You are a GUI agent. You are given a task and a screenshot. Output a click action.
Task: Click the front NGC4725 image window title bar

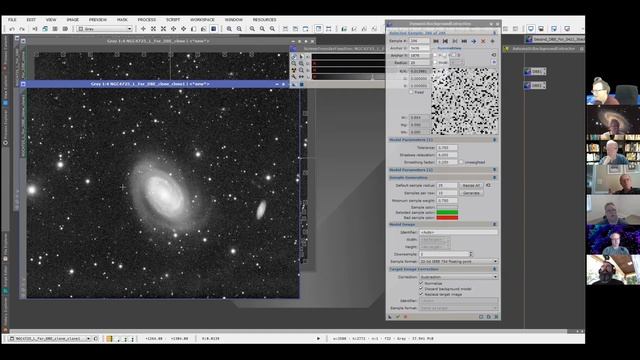150,84
